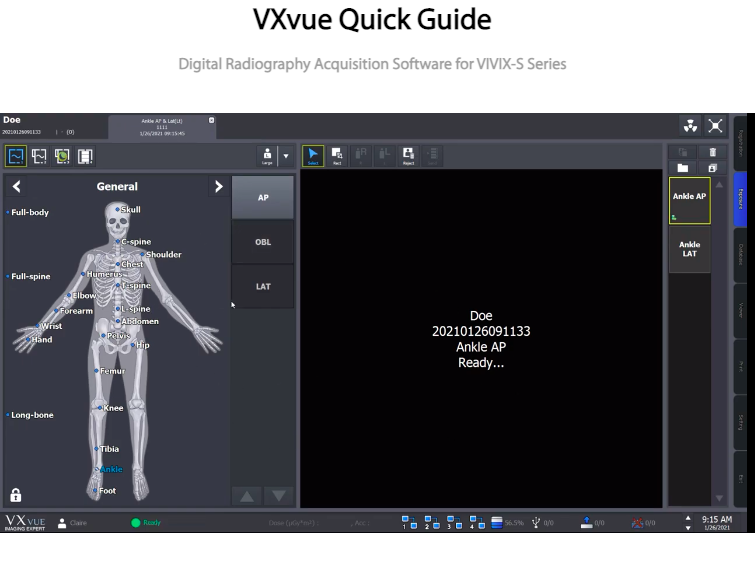Choose the Full-body option
755x568 pixels.
[x=27, y=212]
